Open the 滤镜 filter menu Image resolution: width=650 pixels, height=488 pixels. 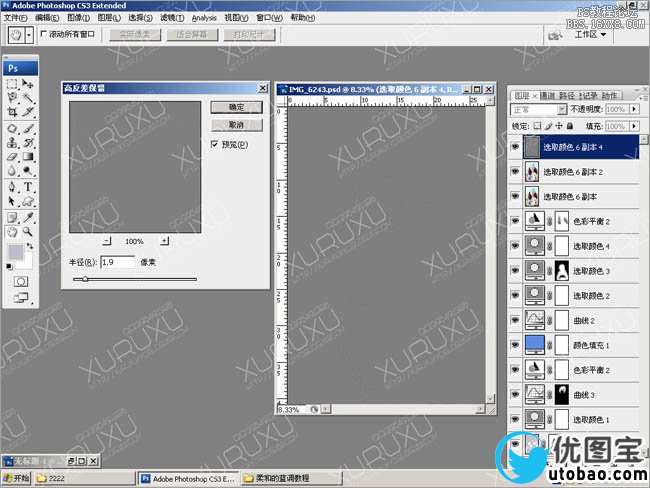(x=170, y=17)
